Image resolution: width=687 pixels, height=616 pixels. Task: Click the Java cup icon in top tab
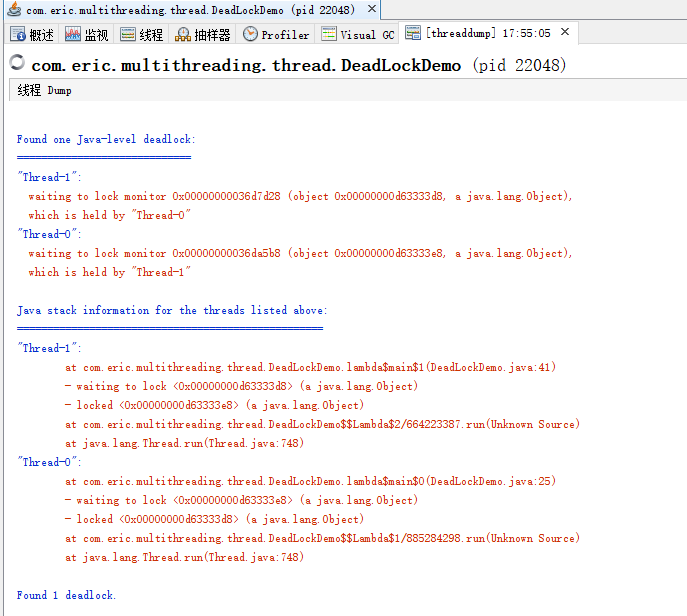pyautogui.click(x=14, y=9)
